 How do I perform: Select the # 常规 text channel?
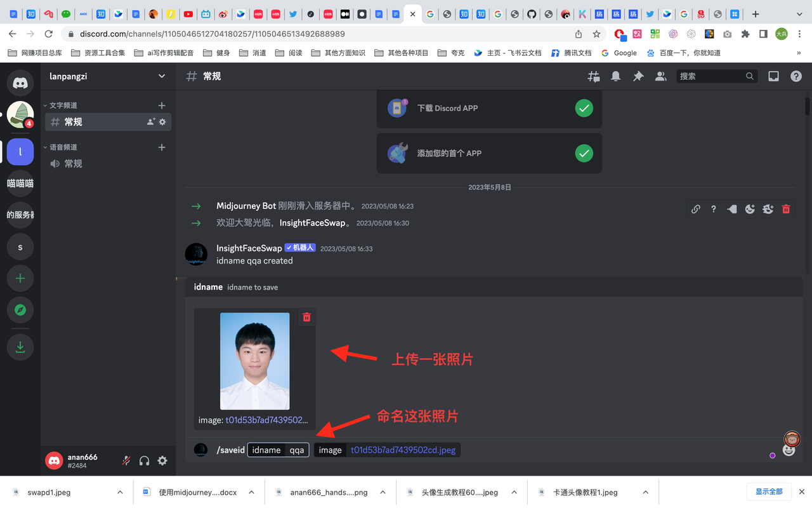click(x=107, y=122)
